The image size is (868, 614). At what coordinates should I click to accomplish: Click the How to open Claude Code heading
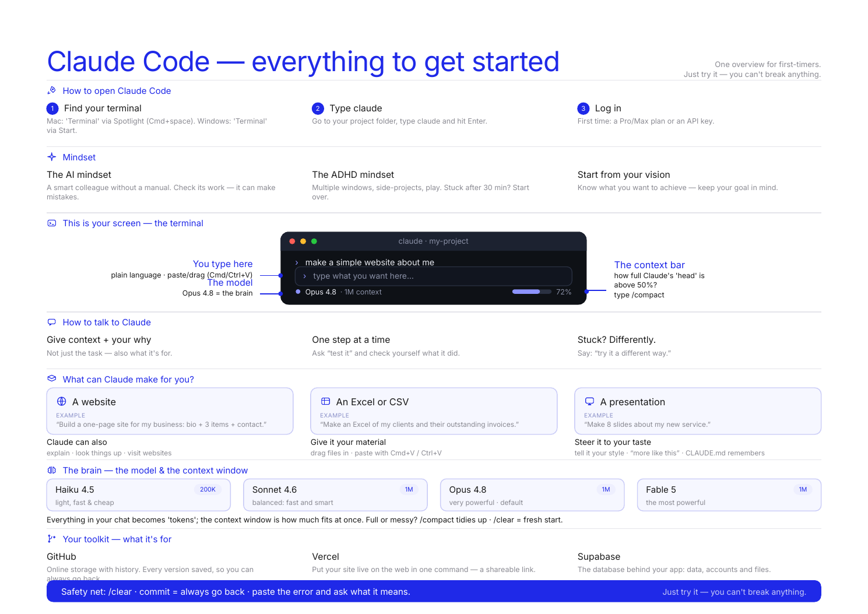(x=117, y=91)
